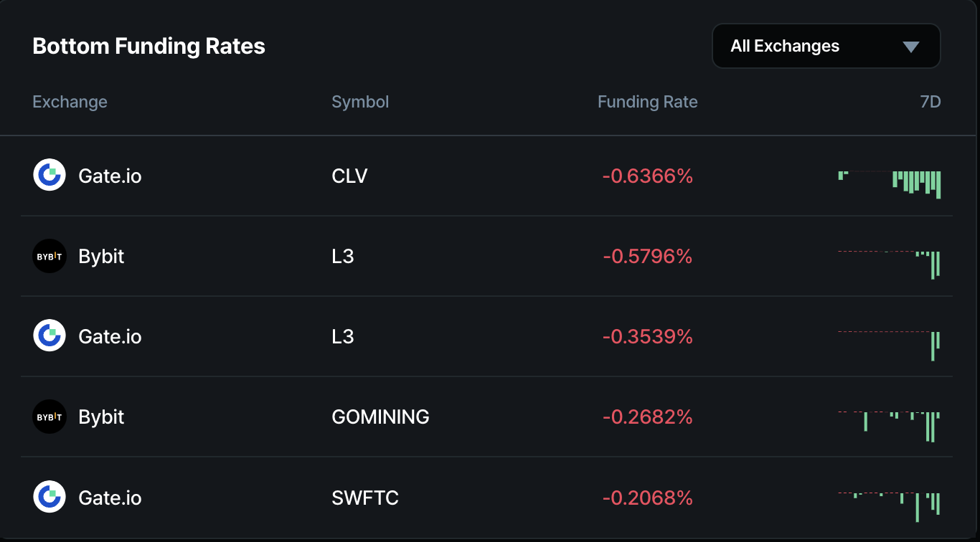
Task: Click Gate.io logo beside L3 symbol
Action: point(50,336)
